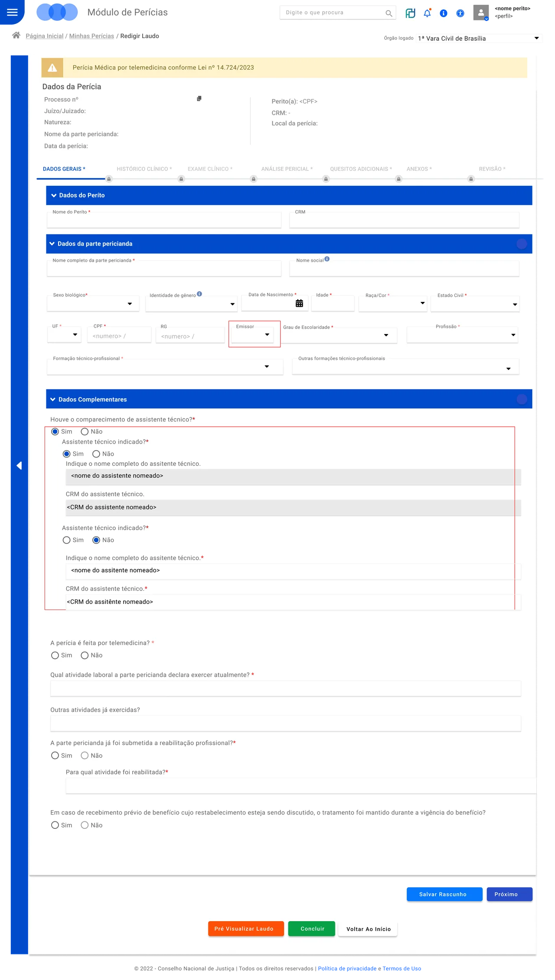Go to Minhas Perícias in the breadcrumb
555x980 pixels.
click(91, 36)
